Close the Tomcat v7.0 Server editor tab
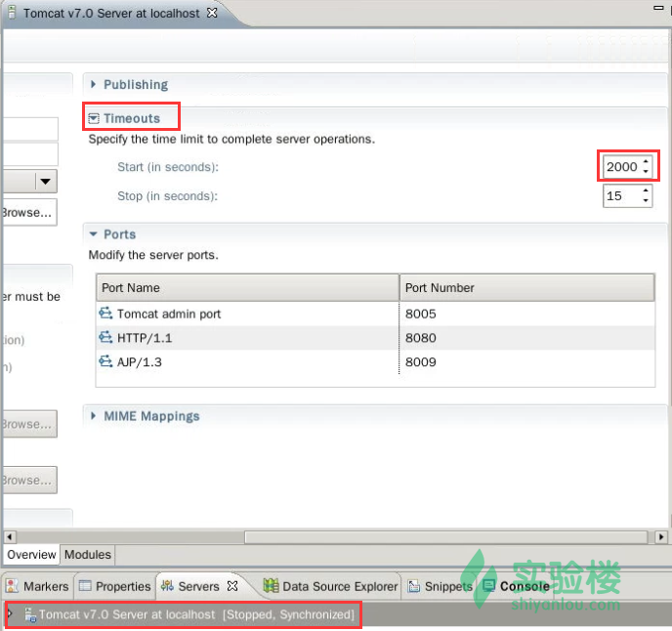Screen dimensions: 672x631 click(x=212, y=13)
